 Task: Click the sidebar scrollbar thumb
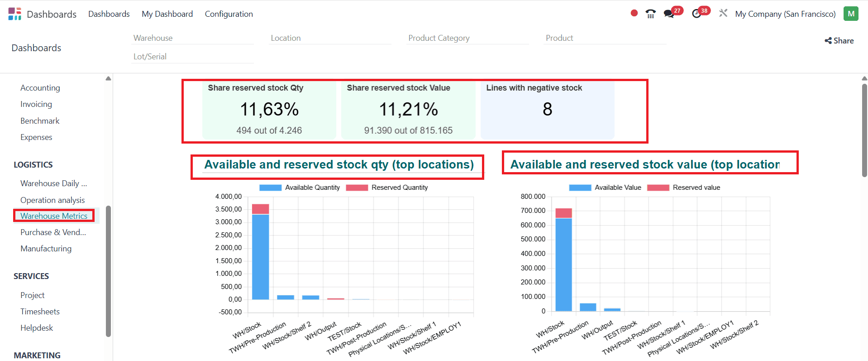pyautogui.click(x=108, y=271)
